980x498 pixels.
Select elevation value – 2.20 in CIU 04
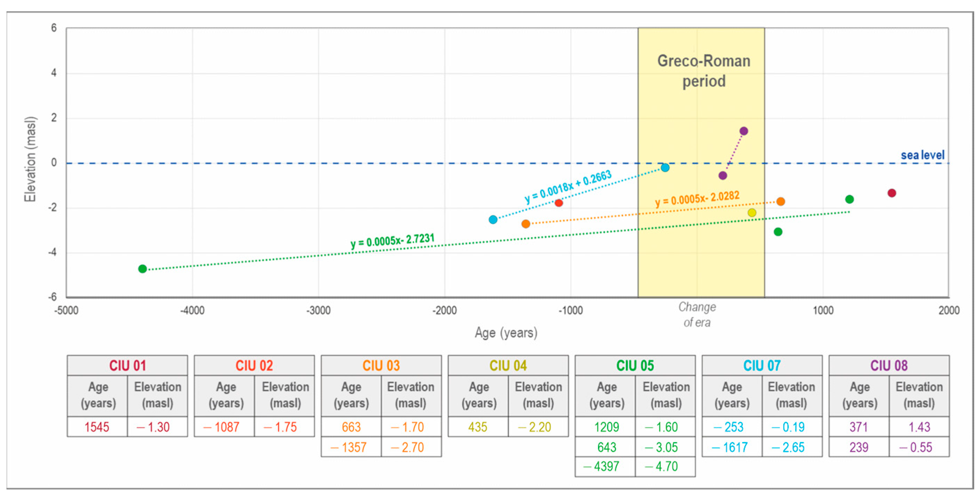[535, 427]
